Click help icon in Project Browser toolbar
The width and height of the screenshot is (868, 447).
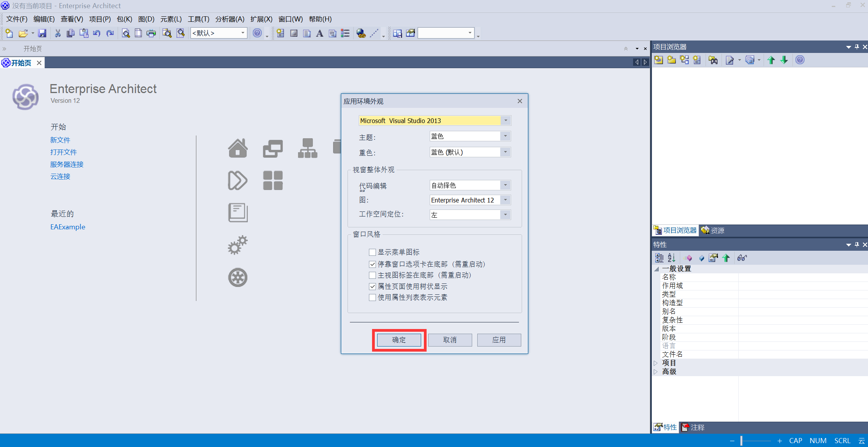coord(800,60)
